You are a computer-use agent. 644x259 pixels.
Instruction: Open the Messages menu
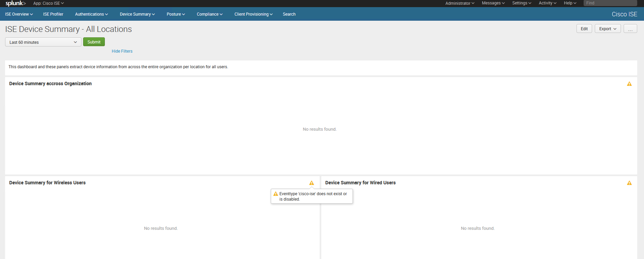point(493,3)
